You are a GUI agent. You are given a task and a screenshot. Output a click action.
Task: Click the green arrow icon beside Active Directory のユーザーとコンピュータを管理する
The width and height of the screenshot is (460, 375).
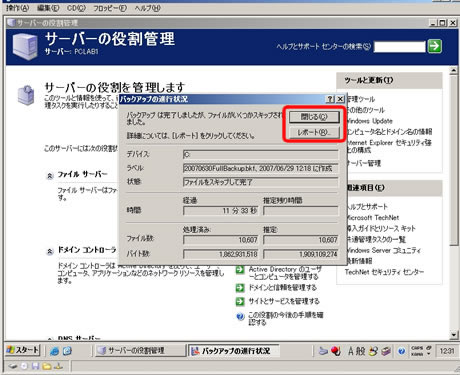click(x=240, y=270)
